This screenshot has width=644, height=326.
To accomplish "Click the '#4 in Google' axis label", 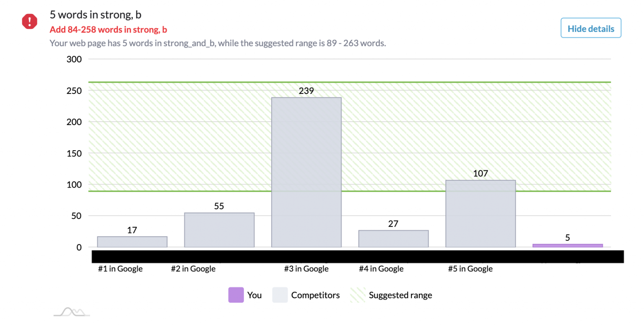I will (x=382, y=269).
